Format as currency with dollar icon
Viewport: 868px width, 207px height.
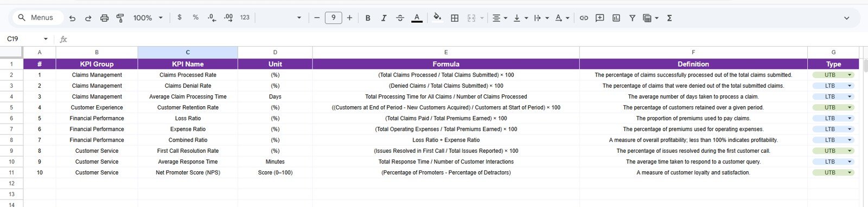pos(180,18)
